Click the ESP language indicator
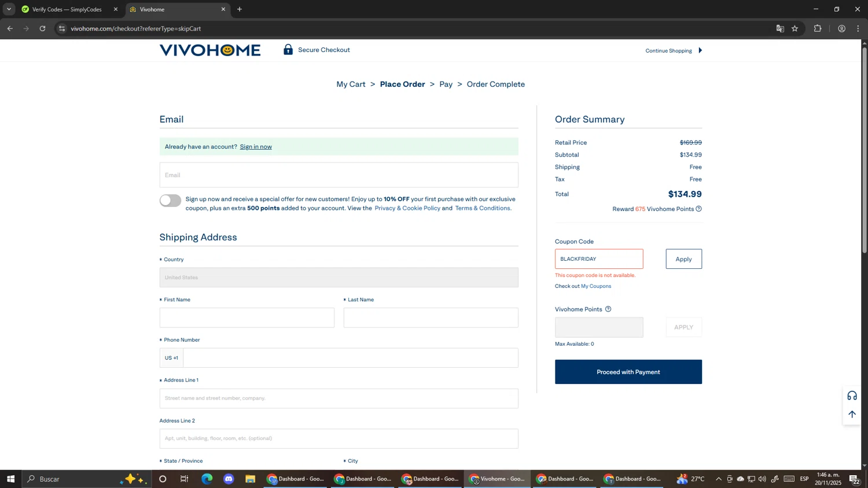The image size is (868, 488). pos(804,479)
